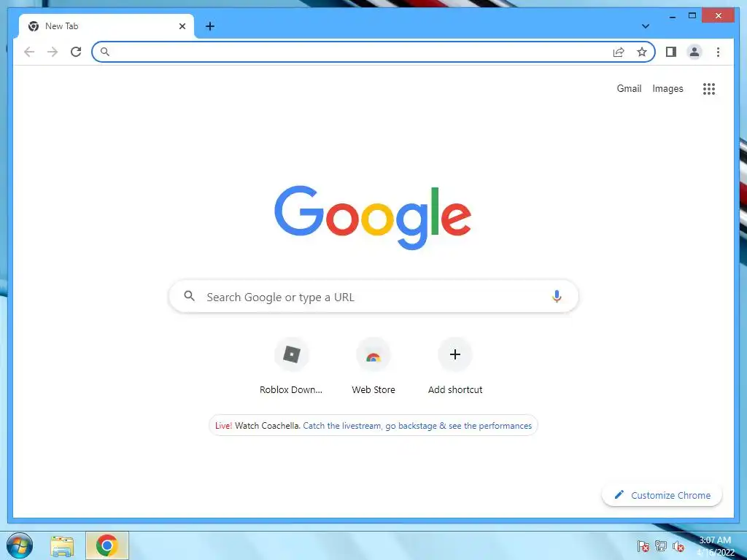747x560 pixels.
Task: Bookmark this tab with star icon
Action: click(x=642, y=52)
